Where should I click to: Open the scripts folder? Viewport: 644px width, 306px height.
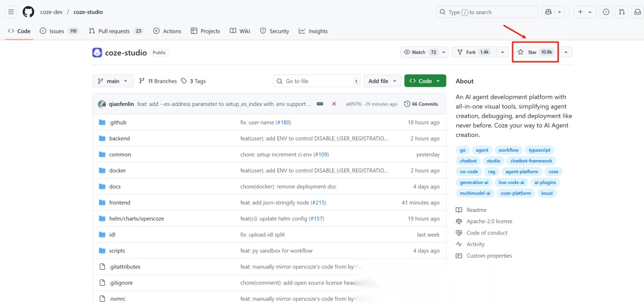click(117, 251)
